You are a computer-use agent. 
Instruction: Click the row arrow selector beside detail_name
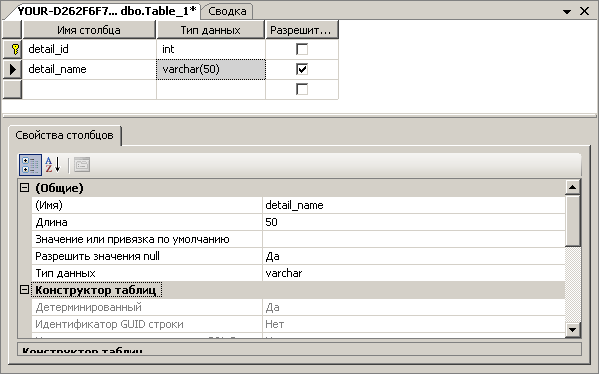tap(13, 70)
